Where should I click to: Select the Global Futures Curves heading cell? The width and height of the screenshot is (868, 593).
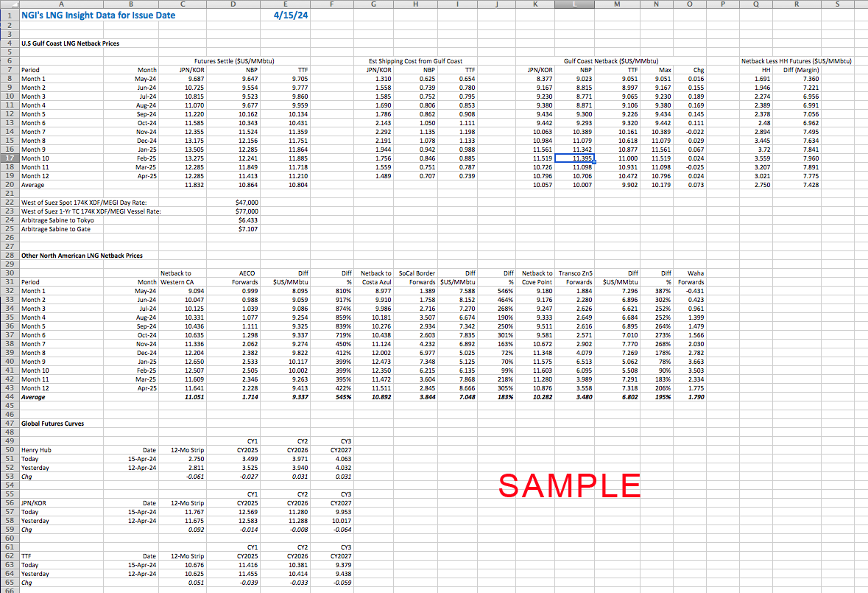61,423
